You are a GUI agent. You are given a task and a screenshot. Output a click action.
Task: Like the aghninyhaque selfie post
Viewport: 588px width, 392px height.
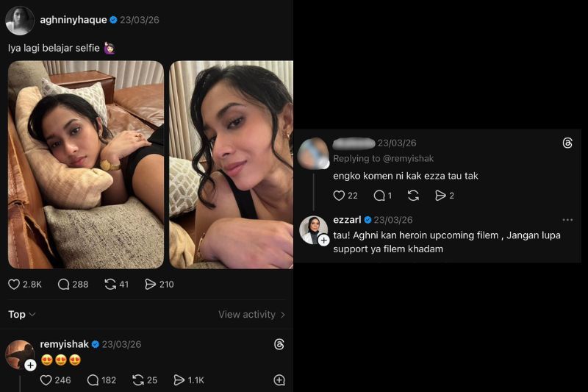(14, 285)
